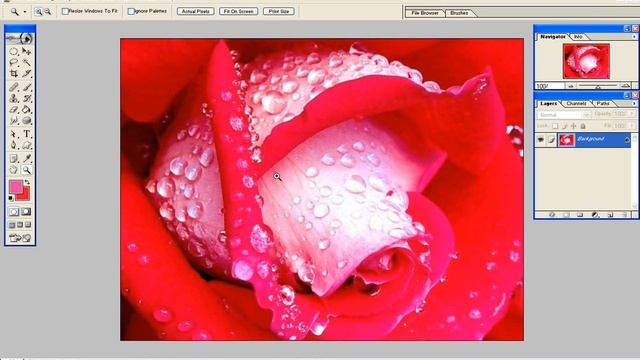Screen dimensions: 640x360
Task: Open the layer Fill slider arrow
Action: click(x=632, y=126)
